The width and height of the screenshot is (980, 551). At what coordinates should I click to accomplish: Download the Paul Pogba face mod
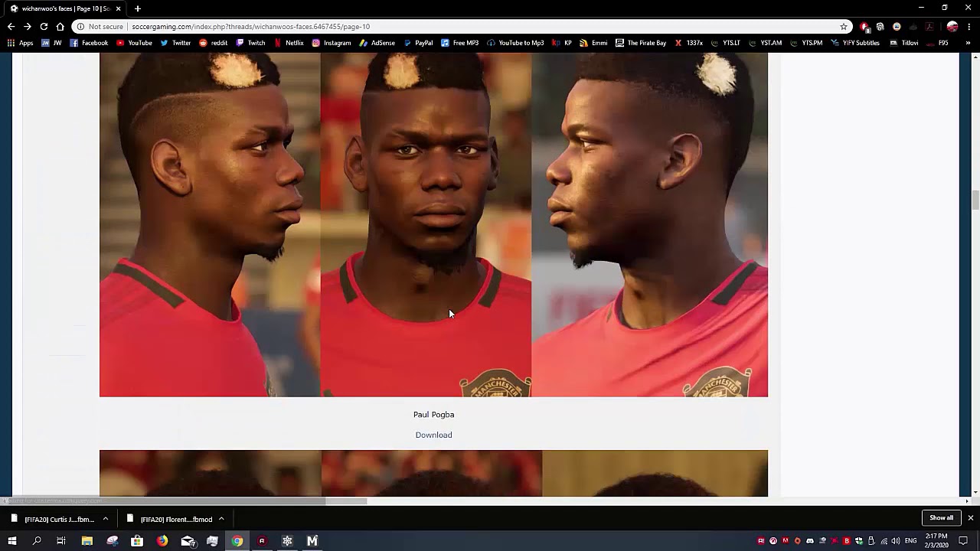pyautogui.click(x=433, y=435)
